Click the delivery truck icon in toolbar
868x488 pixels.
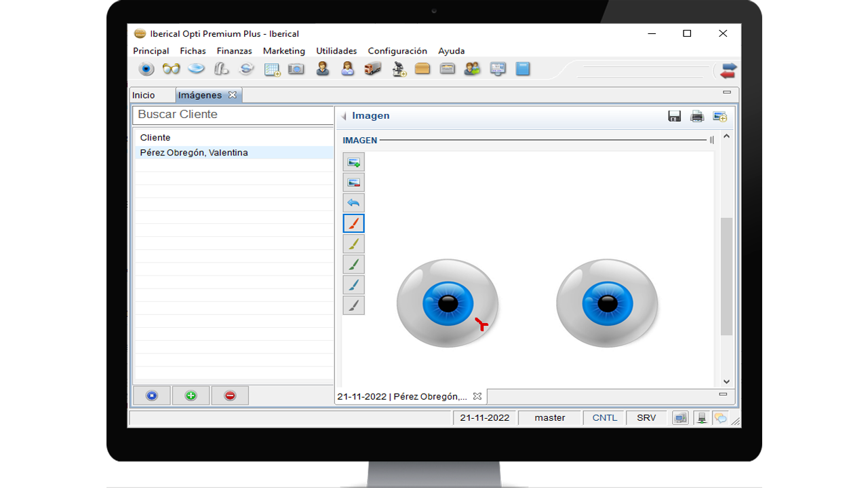[x=372, y=69]
